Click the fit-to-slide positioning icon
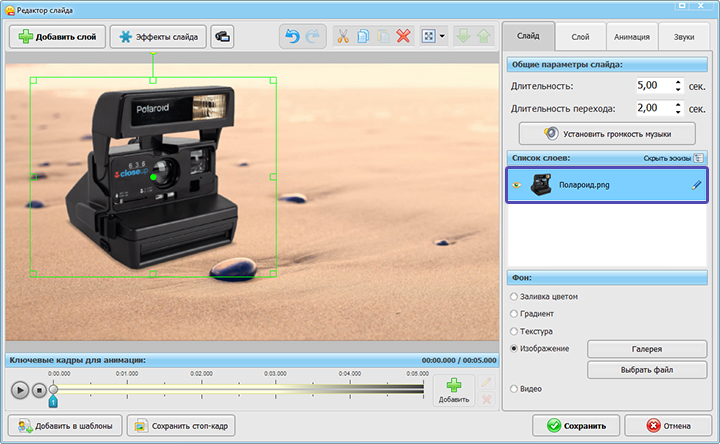This screenshot has width=720, height=444. pos(428,36)
